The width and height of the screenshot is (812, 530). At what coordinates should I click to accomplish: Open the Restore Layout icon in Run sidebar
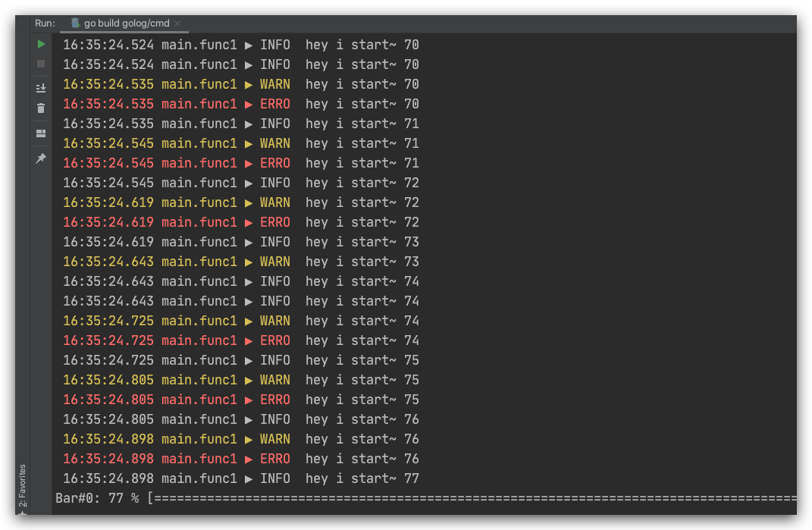point(41,133)
